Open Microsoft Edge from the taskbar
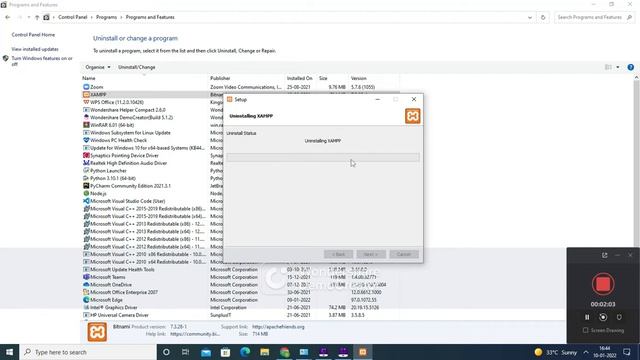 pyautogui.click(x=245, y=352)
